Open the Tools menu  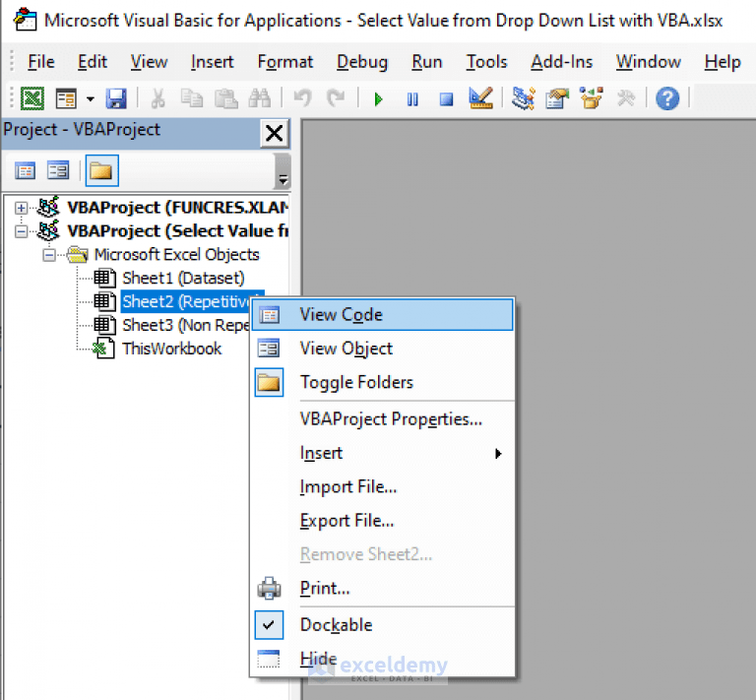pyautogui.click(x=486, y=62)
